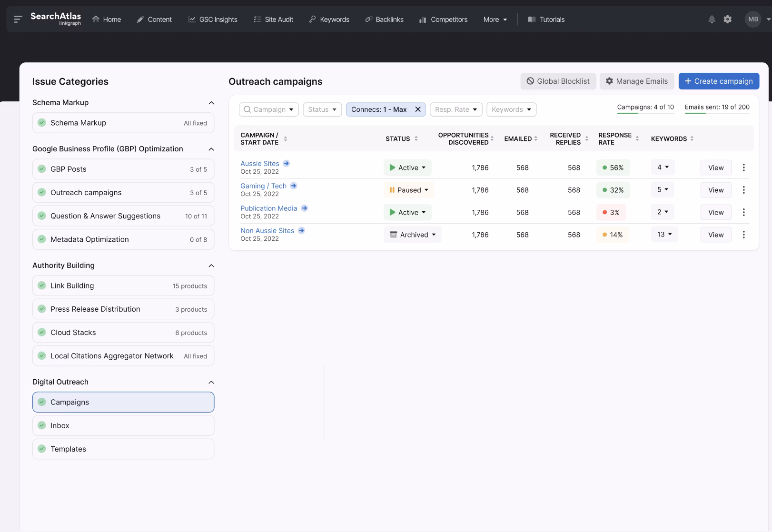The image size is (772, 532).
Task: Open the More menu in navigation
Action: point(495,20)
